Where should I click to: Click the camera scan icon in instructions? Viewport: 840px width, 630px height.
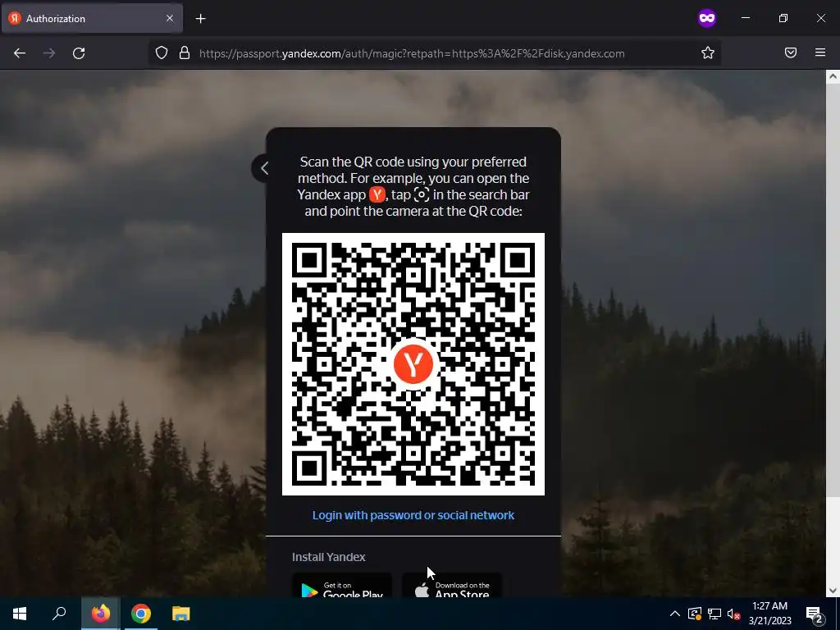[422, 194]
